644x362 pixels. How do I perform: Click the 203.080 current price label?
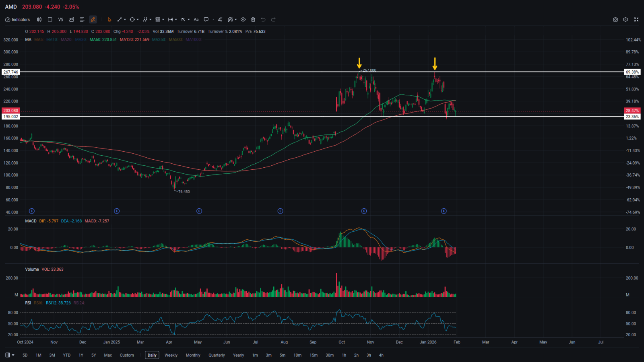(11, 111)
